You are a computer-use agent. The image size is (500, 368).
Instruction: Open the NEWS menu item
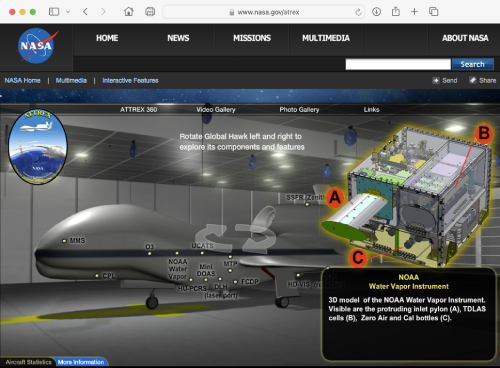tap(178, 38)
